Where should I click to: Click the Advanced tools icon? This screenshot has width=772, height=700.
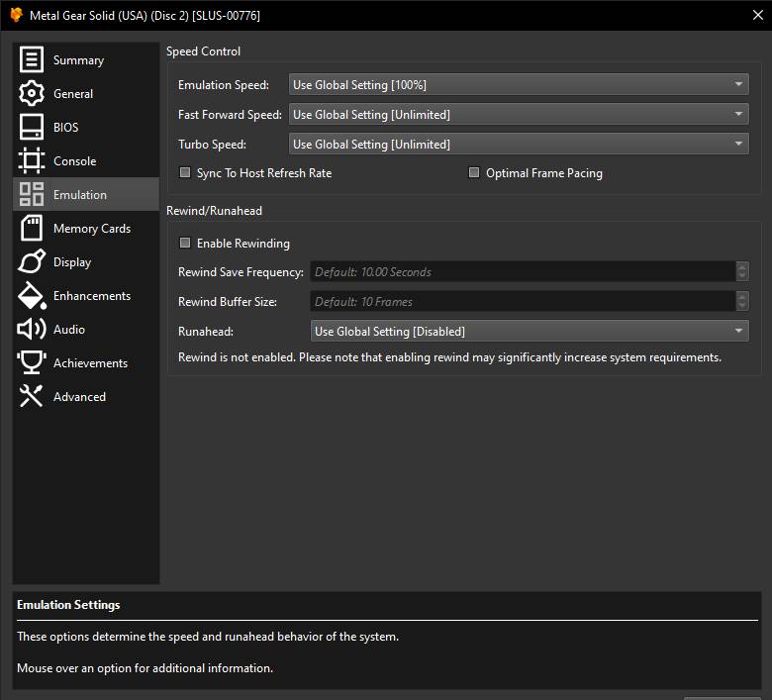(x=32, y=396)
